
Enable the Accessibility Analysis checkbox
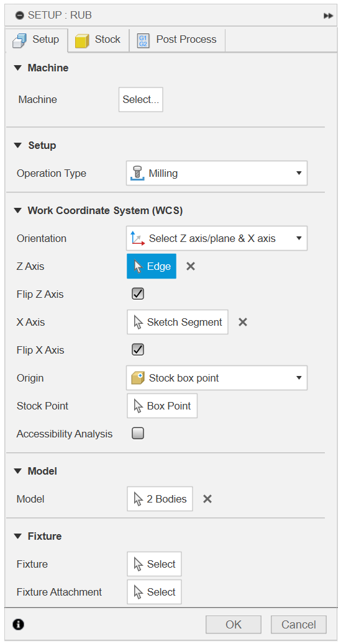point(138,434)
